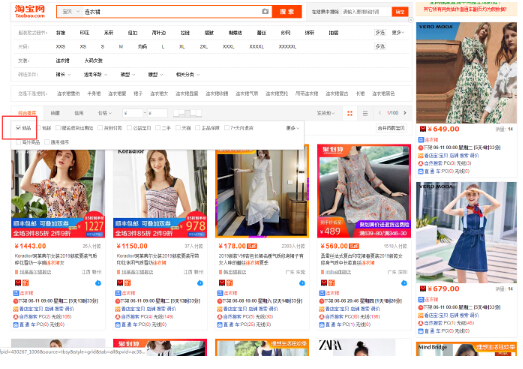Expand 更多 in the checkbox filter row
523x369 pixels.
293,128
